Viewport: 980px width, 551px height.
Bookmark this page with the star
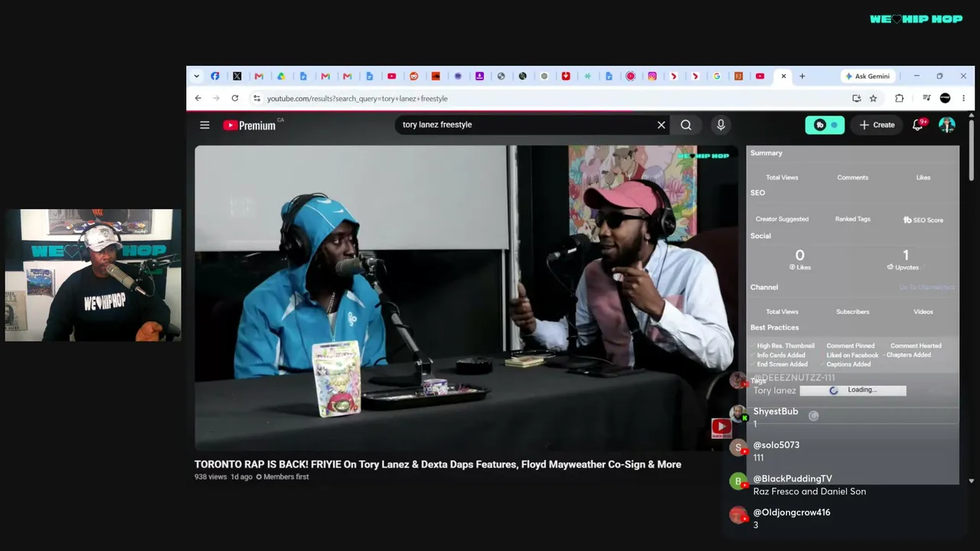coord(873,98)
